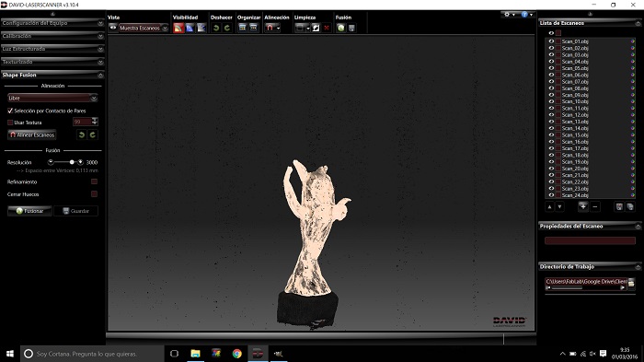Click the first Organizar icon
This screenshot has width=644, height=362.
pos(242,28)
